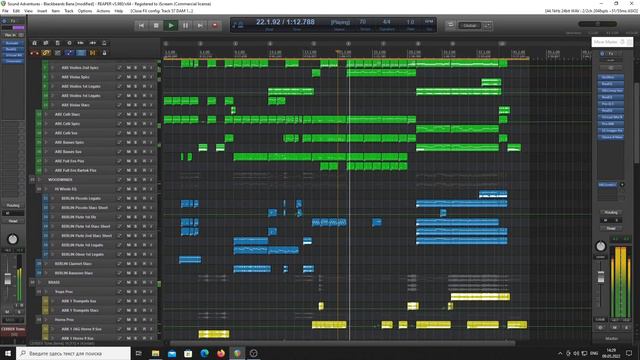
Task: Stop playback with the transport stop button
Action: pyautogui.click(x=156, y=25)
